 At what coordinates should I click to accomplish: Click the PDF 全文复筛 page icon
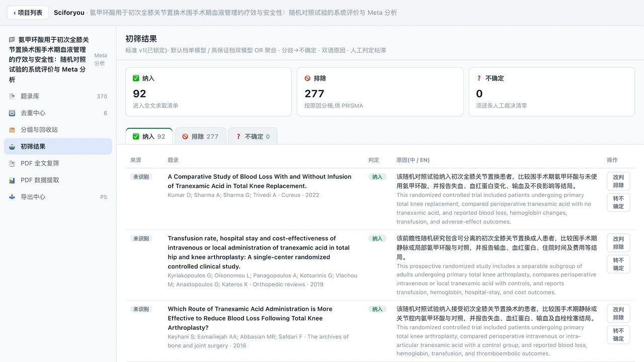pos(12,163)
